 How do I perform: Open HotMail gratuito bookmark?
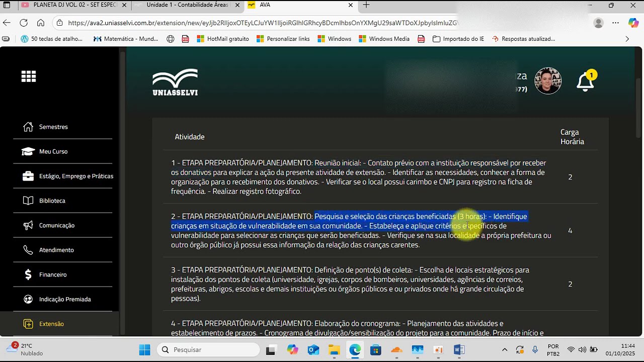pyautogui.click(x=222, y=39)
